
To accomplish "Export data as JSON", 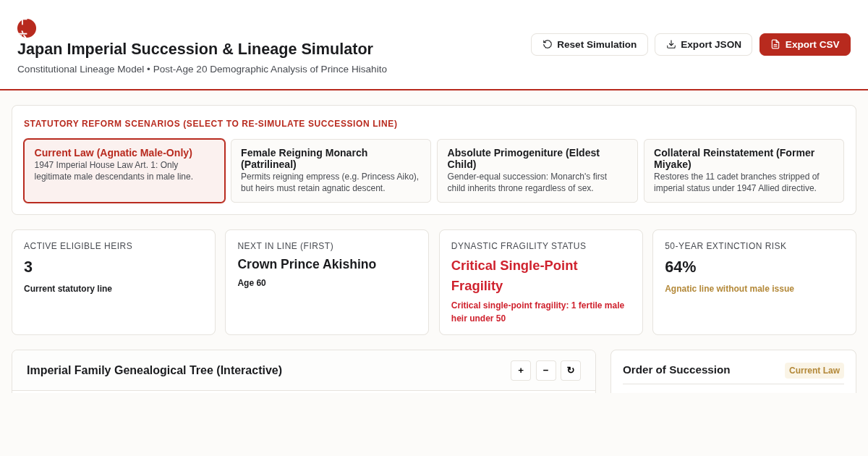I will pyautogui.click(x=703, y=44).
